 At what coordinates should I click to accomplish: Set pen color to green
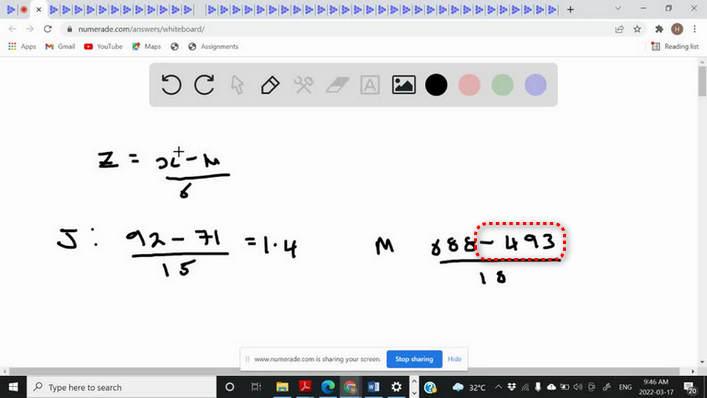(502, 85)
